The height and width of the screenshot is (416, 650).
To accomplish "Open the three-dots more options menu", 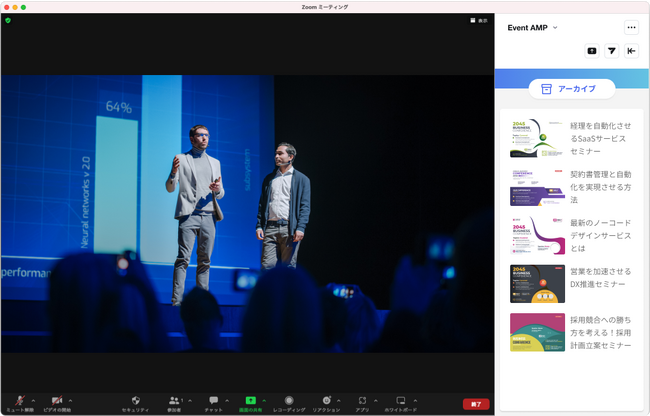I will 631,28.
